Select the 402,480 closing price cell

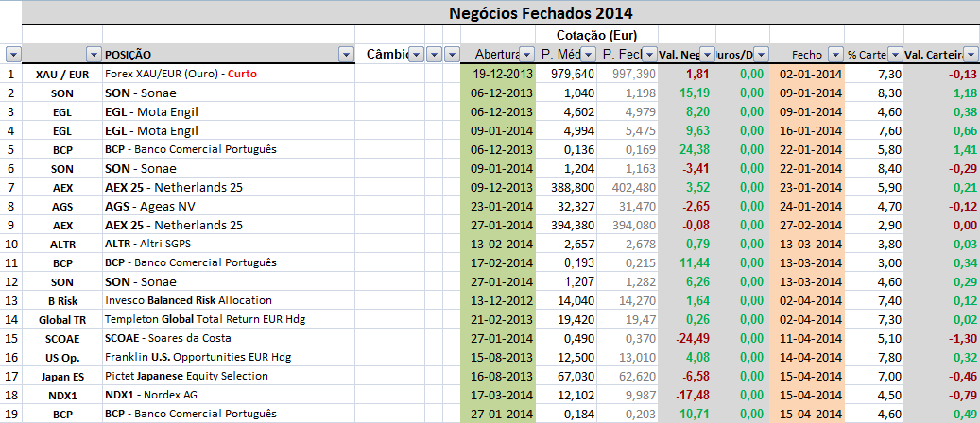(x=627, y=187)
